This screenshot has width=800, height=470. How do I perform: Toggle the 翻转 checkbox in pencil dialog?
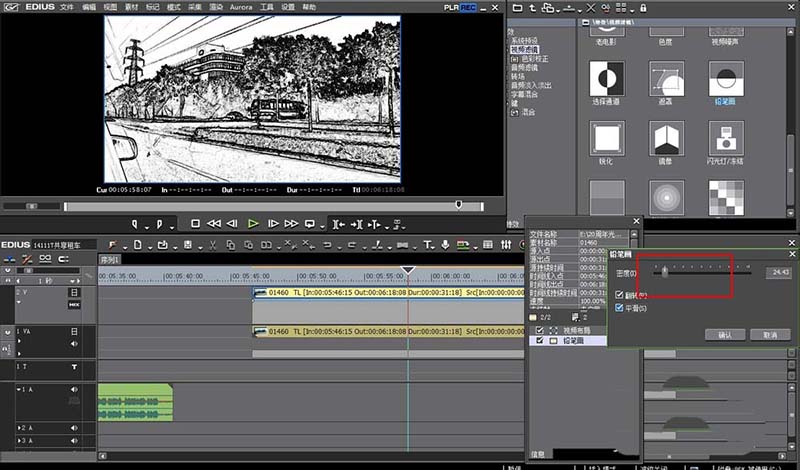(x=619, y=295)
